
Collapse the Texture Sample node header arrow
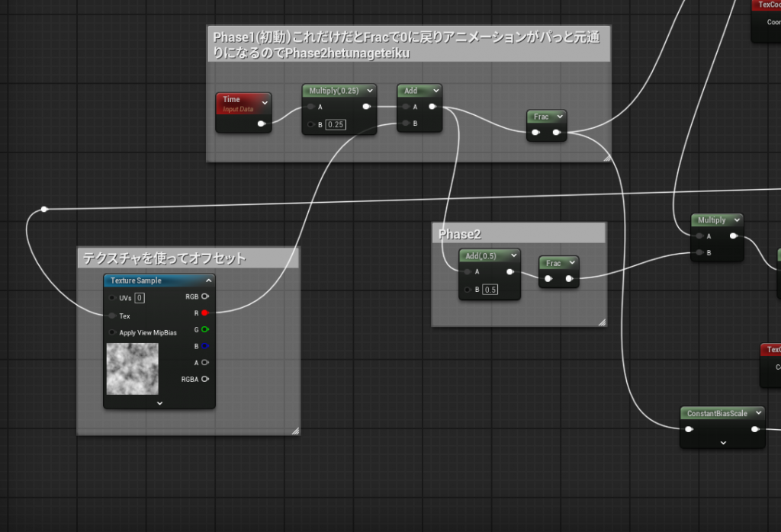(208, 280)
